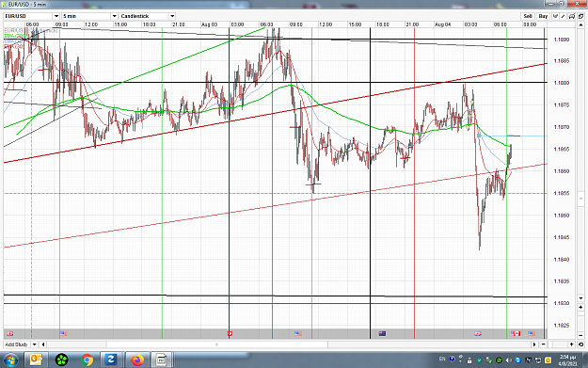Open Google Chrome from the taskbar
The height and width of the screenshot is (368, 588).
point(87,360)
